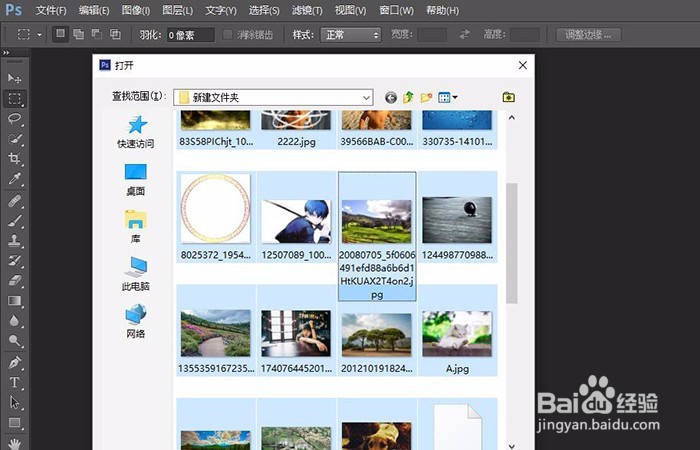Select the 2222.jpg file

point(296,129)
